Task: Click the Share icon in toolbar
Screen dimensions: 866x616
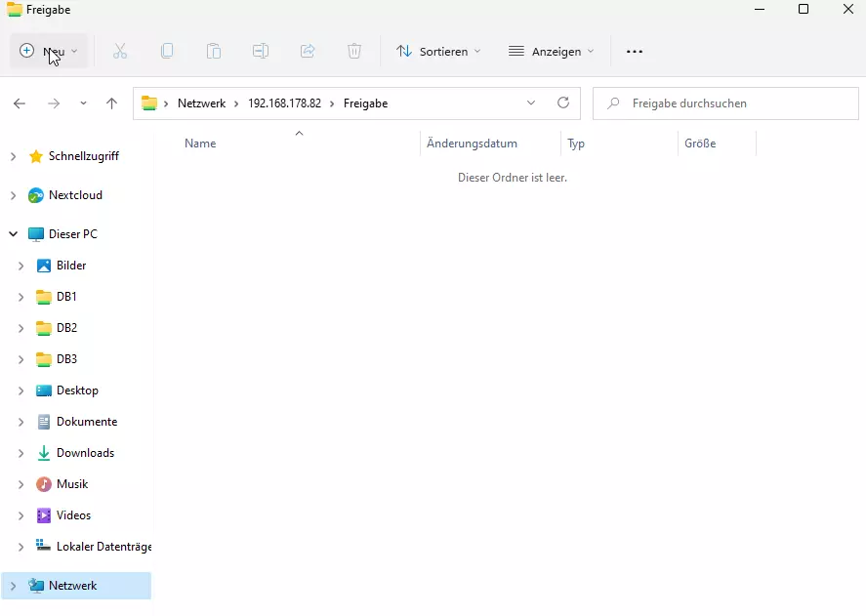Action: [308, 51]
